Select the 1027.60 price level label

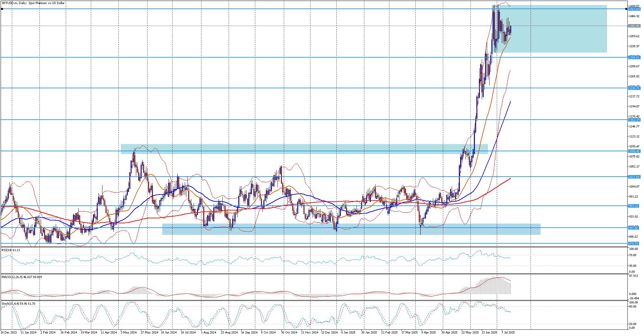(634, 177)
